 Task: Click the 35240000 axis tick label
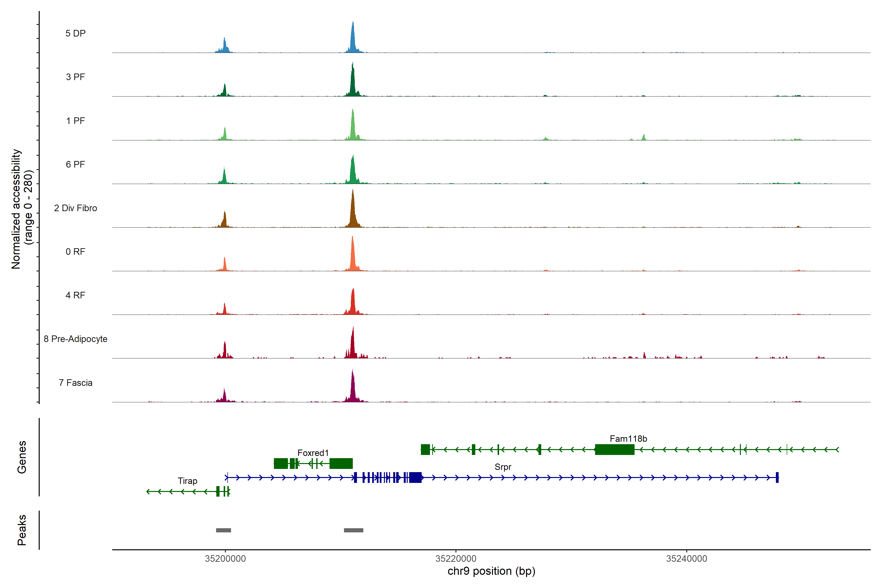(686, 558)
